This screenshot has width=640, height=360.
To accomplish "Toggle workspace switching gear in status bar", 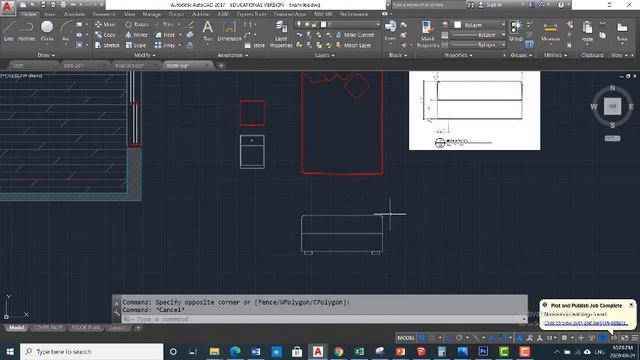I will coord(564,338).
